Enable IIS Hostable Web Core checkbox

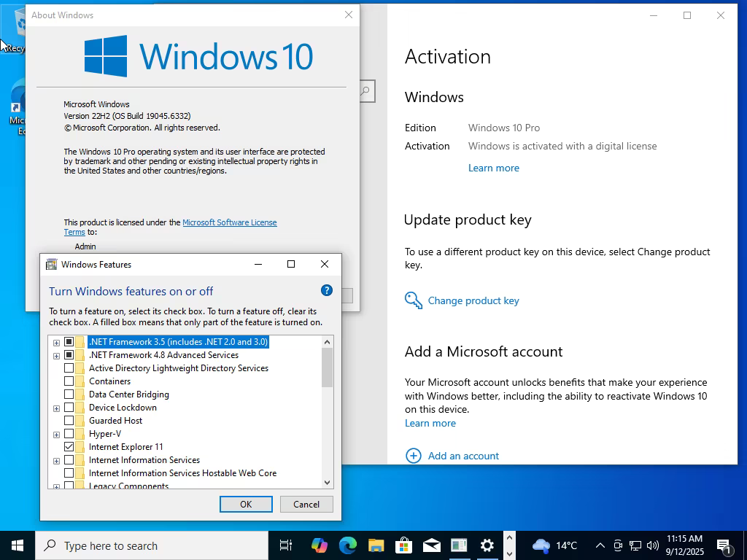69,472
